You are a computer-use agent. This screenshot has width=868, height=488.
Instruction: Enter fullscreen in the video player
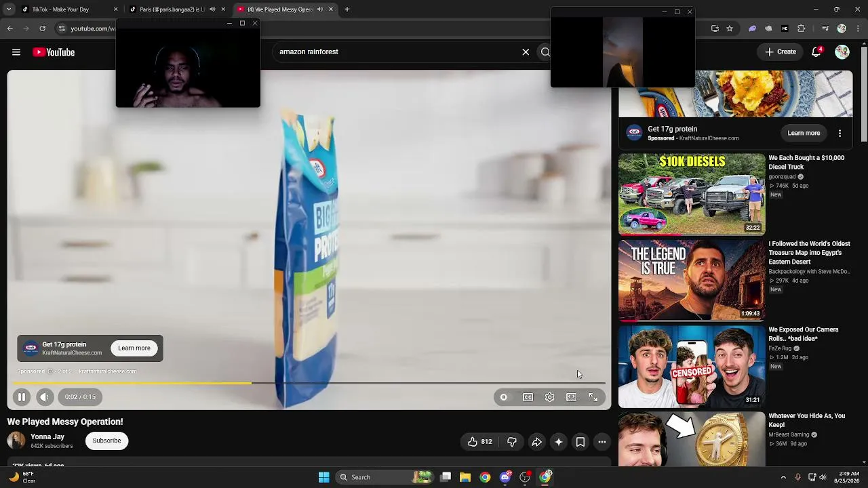click(x=593, y=397)
